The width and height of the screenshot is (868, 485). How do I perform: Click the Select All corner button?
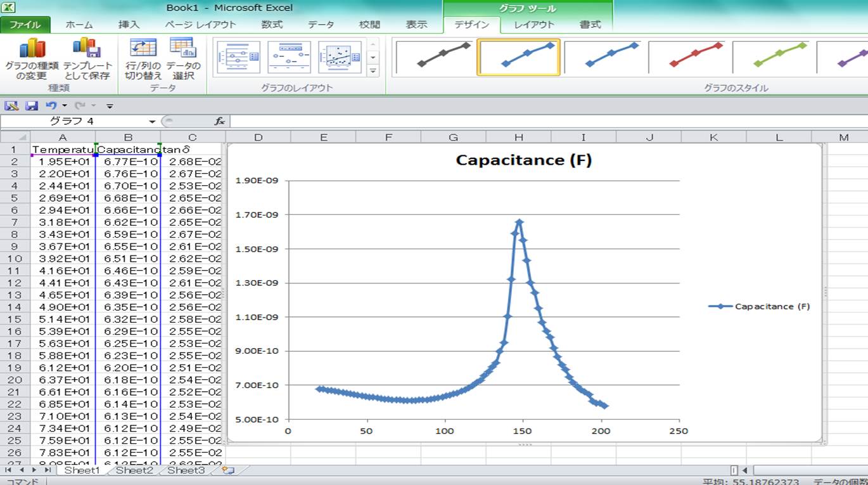[x=15, y=137]
